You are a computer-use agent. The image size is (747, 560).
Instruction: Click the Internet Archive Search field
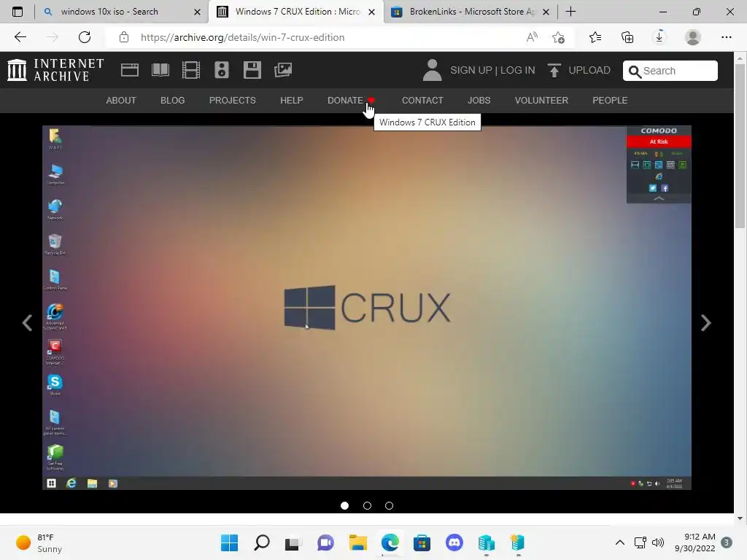click(670, 71)
